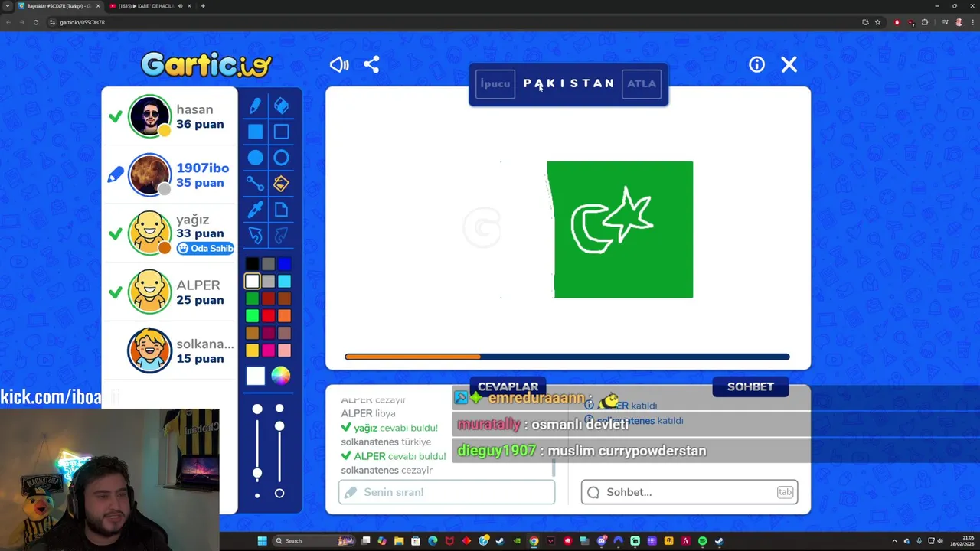Pick the orange color swatch

click(x=284, y=315)
